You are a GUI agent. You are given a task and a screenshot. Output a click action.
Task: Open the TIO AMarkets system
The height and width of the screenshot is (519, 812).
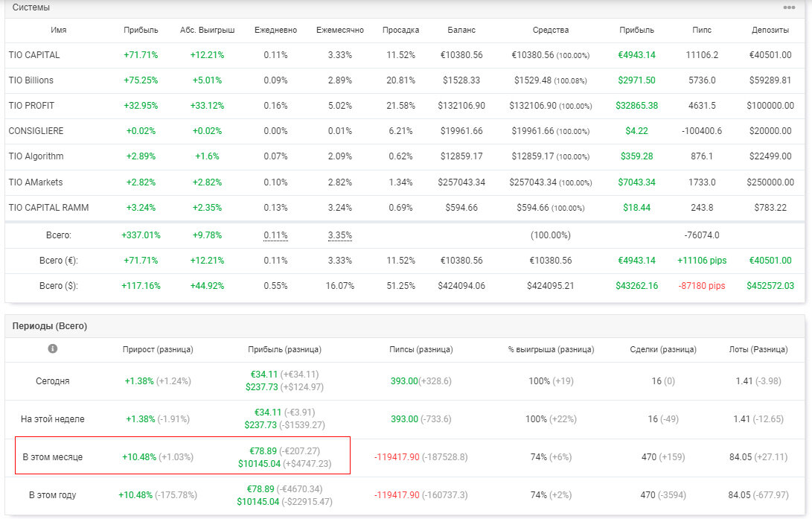point(35,182)
